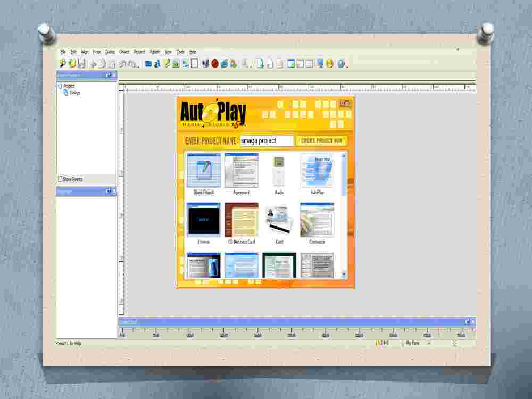The height and width of the screenshot is (399, 532).
Task: Close the bottom pane with its X button
Action: click(472, 322)
